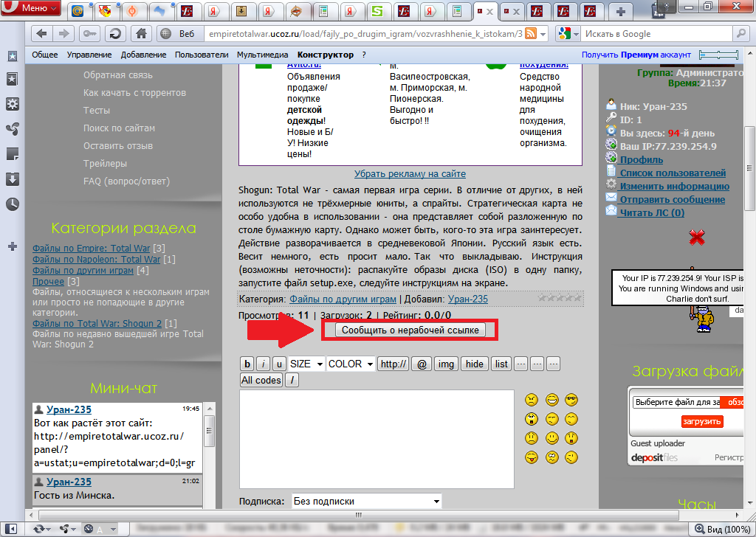756x537 pixels.
Task: Open the Opera bookmarks star panel
Action: click(x=13, y=80)
